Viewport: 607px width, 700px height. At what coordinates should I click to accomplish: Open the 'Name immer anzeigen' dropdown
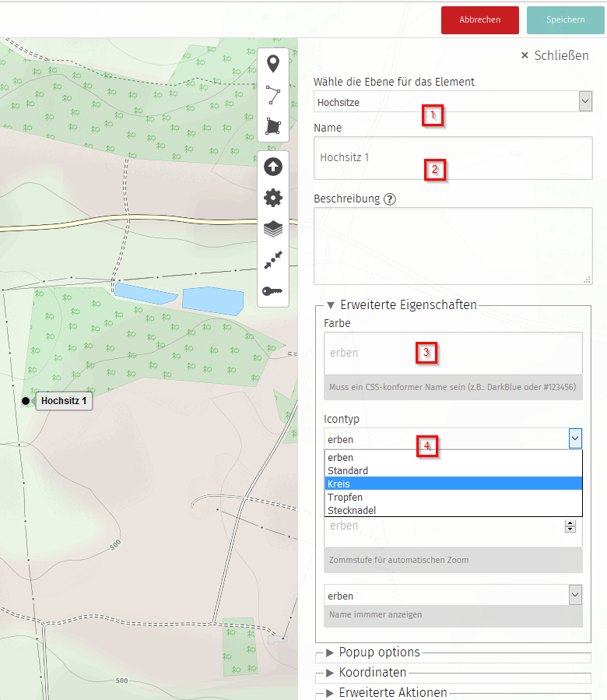click(453, 595)
